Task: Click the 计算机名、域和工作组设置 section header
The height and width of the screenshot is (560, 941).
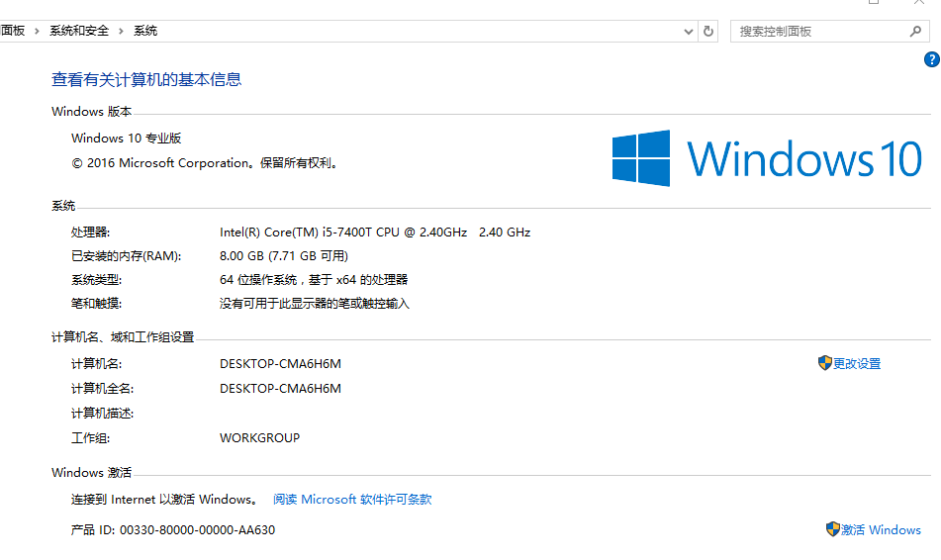Action: coord(123,337)
